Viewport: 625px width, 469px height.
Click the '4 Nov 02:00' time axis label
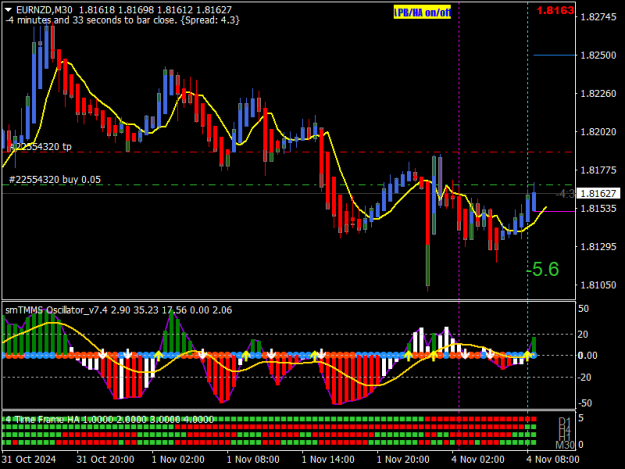click(x=478, y=459)
